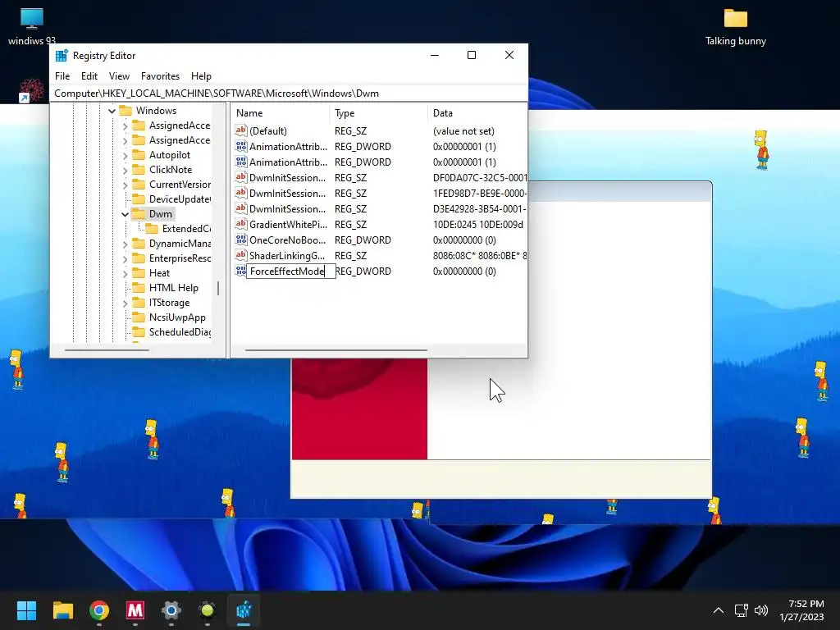Screen dimensions: 840x630
Task: Click the (value not set) data cell
Action: [463, 130]
